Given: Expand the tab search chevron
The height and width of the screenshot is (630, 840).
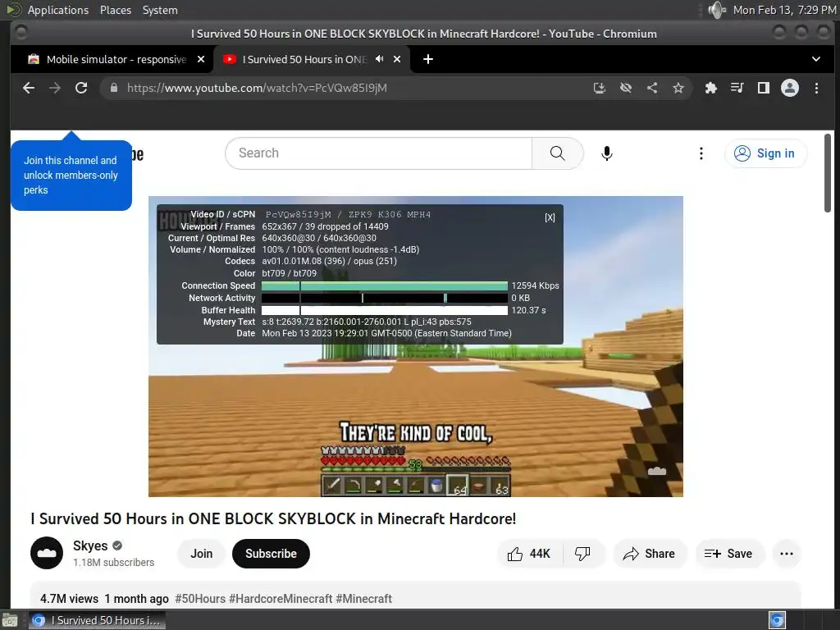Looking at the screenshot, I should pos(816,59).
